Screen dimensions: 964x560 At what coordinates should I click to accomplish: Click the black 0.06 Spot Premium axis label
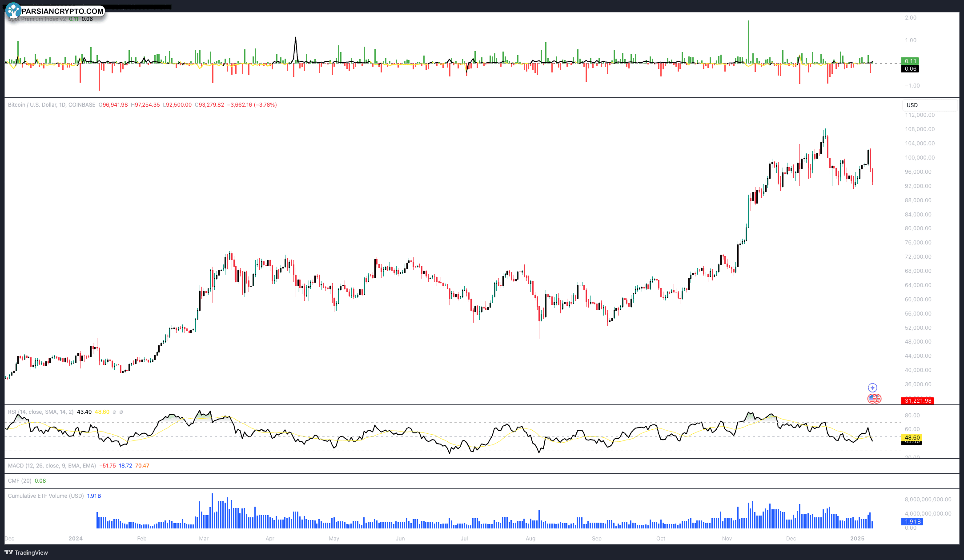pyautogui.click(x=910, y=69)
